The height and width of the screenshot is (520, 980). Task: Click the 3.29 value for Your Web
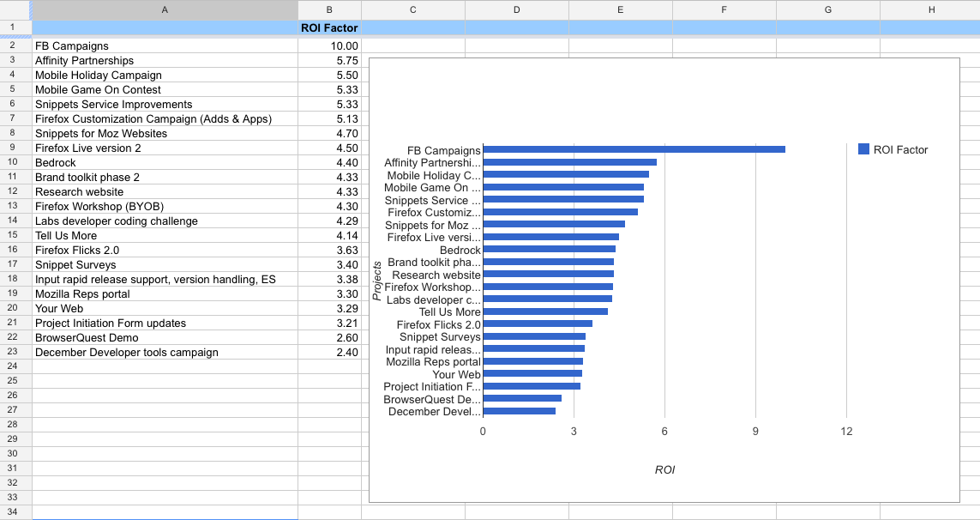[x=329, y=309]
